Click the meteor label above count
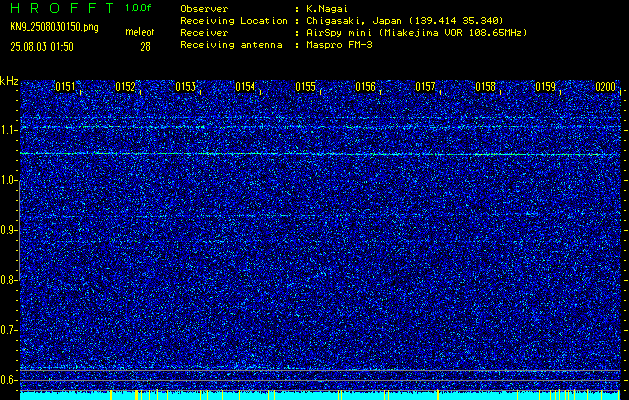Screen dimensions: 629x400 pos(140,32)
